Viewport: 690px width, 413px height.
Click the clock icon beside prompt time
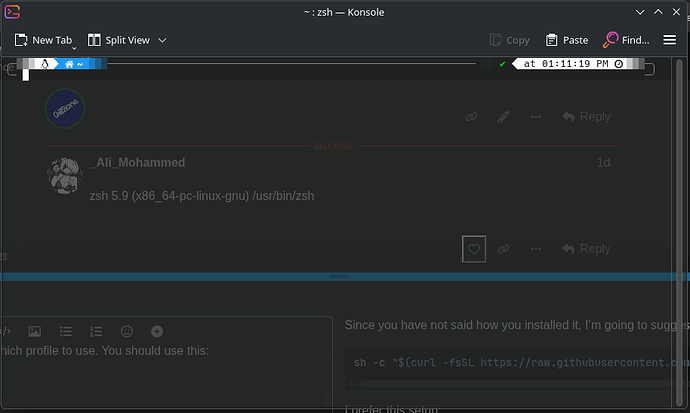(618, 64)
